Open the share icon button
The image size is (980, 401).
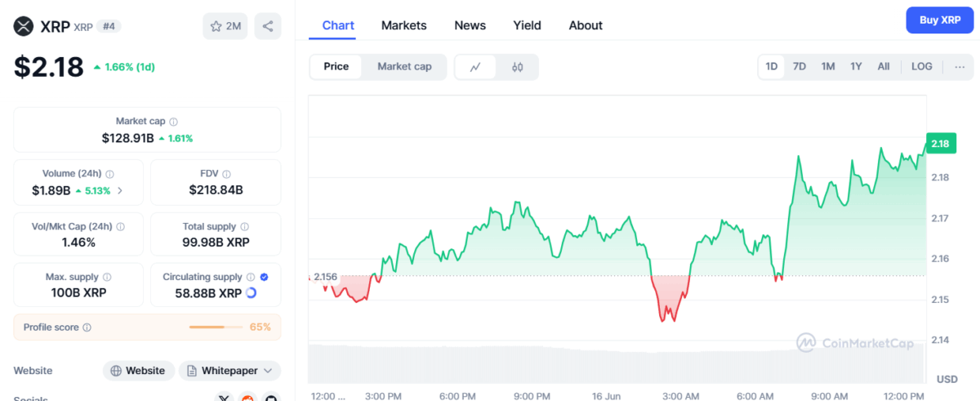pos(268,26)
